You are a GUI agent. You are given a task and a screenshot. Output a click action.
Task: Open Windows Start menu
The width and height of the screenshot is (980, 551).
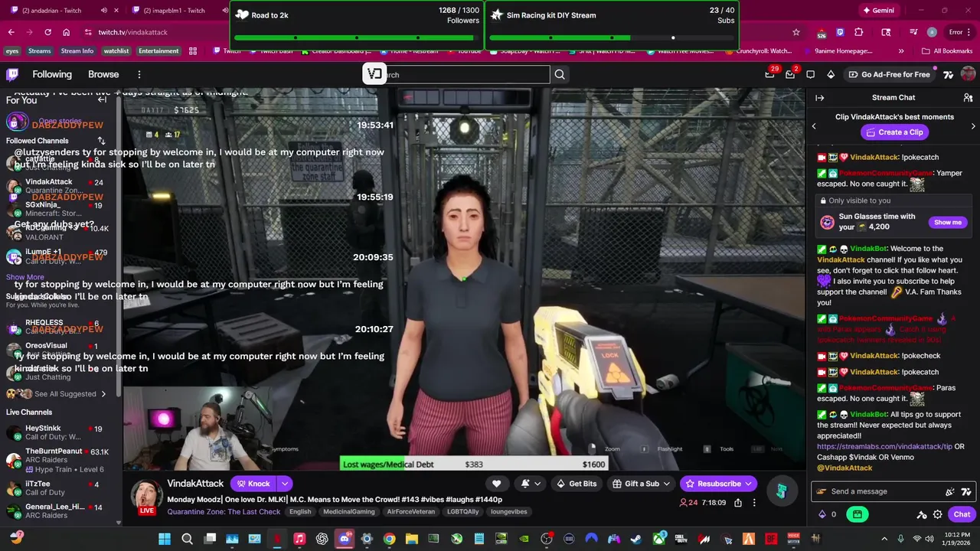[x=164, y=539]
